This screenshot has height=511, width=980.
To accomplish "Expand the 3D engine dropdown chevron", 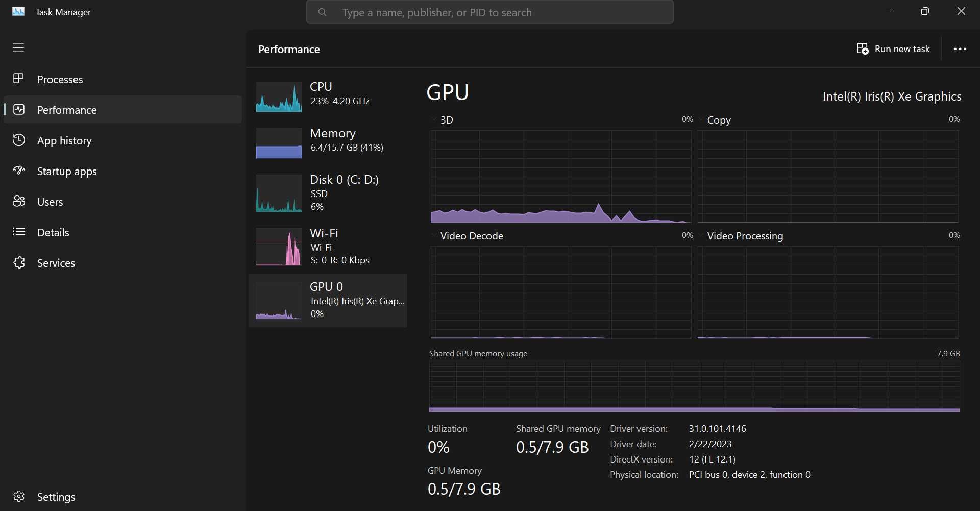I will click(434, 120).
